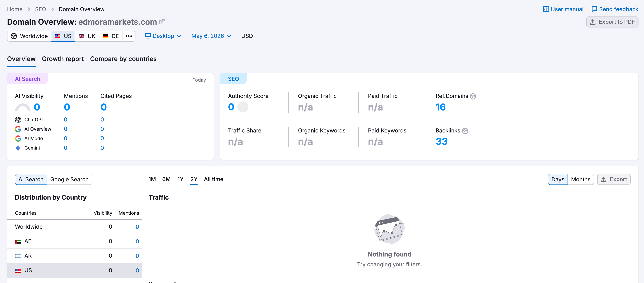Click ChatGPT mentions count
Image resolution: width=644 pixels, height=283 pixels.
(65, 120)
